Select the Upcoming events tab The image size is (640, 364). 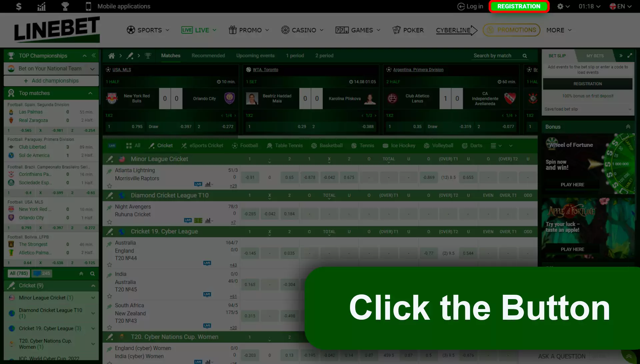[x=255, y=55]
